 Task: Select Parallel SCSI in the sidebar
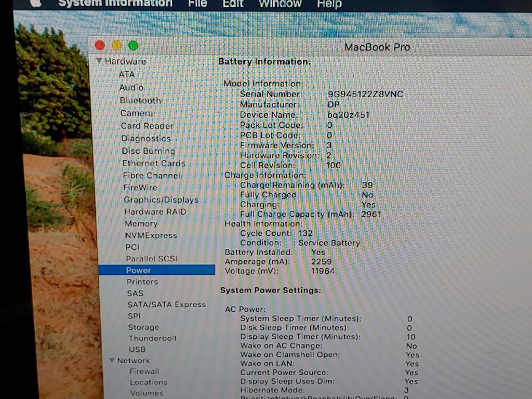[152, 259]
